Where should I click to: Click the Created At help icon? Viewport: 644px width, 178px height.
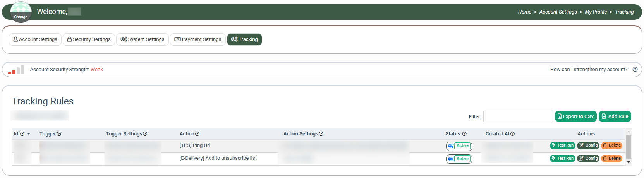(513, 134)
